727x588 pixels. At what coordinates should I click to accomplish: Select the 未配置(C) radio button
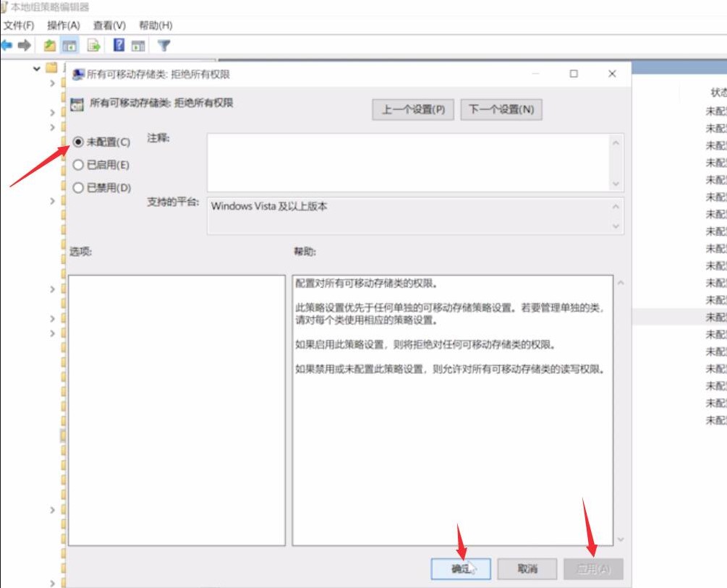pyautogui.click(x=78, y=142)
